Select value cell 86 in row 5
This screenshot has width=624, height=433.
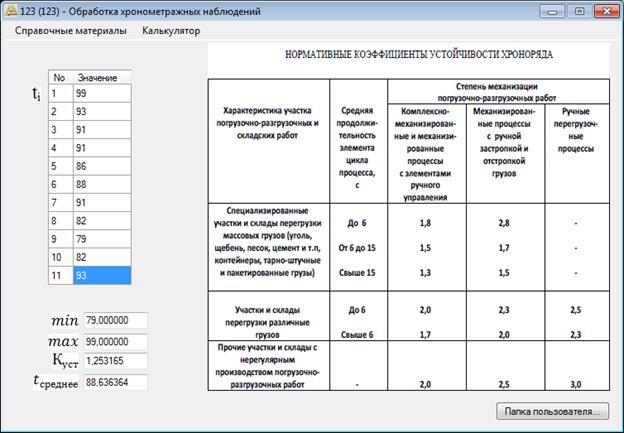tap(102, 166)
